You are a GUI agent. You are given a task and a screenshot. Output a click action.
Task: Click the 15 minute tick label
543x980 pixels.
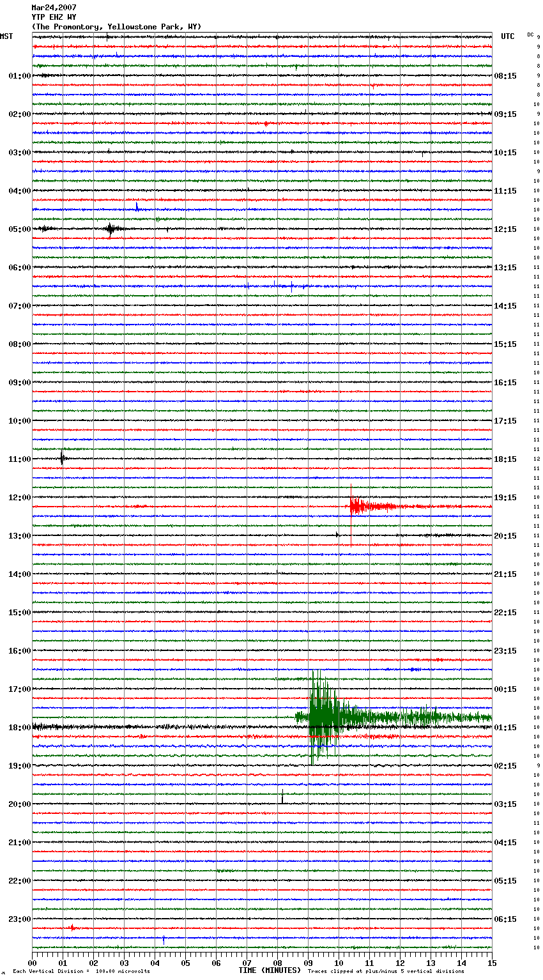click(492, 963)
